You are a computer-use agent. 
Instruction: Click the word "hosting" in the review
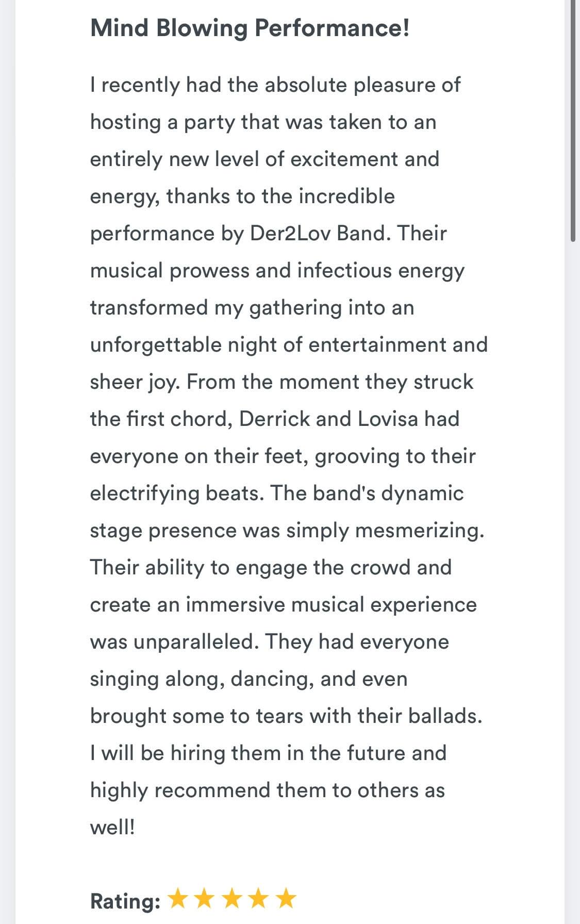(126, 122)
